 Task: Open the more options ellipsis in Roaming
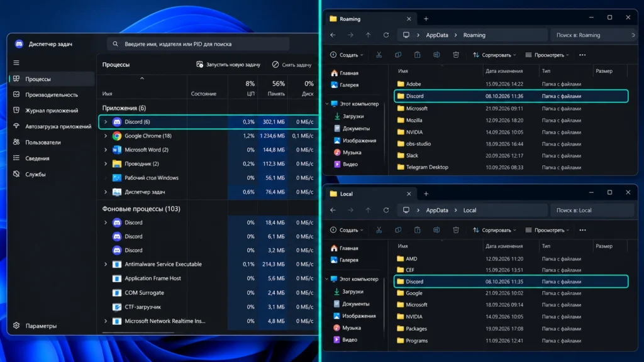[x=582, y=55]
